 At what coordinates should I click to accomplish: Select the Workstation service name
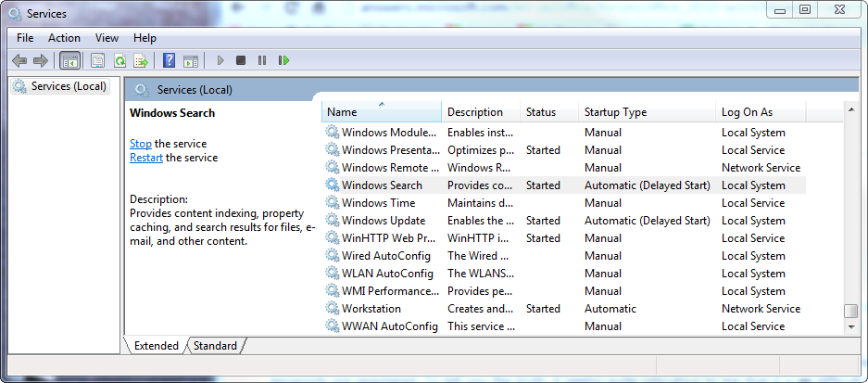(x=371, y=308)
